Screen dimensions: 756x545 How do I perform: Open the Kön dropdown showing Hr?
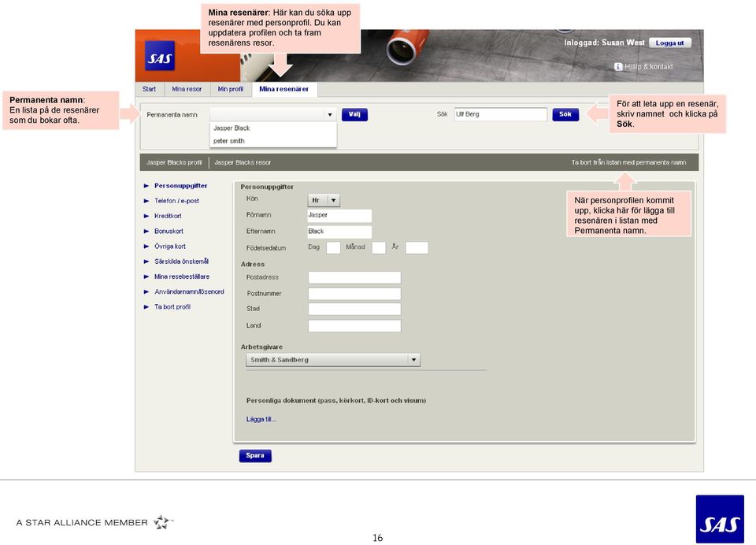[324, 200]
